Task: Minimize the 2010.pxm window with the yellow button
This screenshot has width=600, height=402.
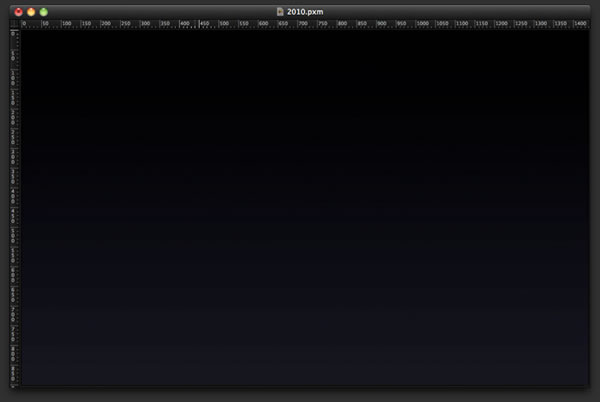Action: (31, 12)
